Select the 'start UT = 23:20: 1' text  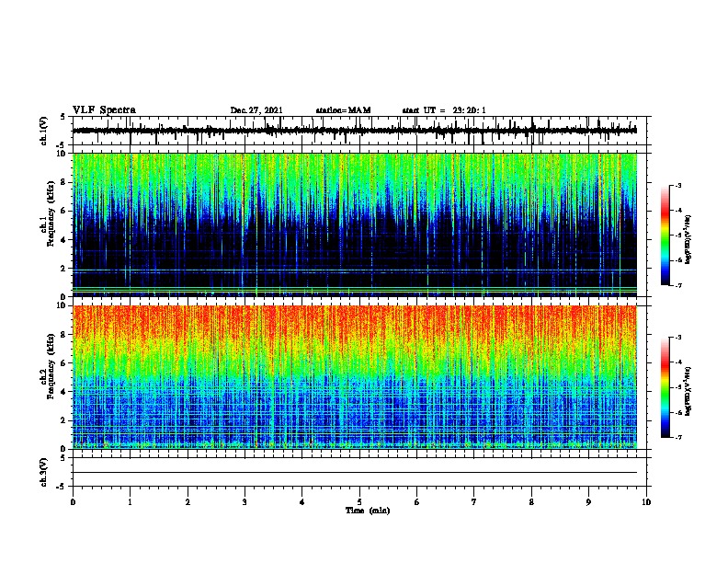444,110
